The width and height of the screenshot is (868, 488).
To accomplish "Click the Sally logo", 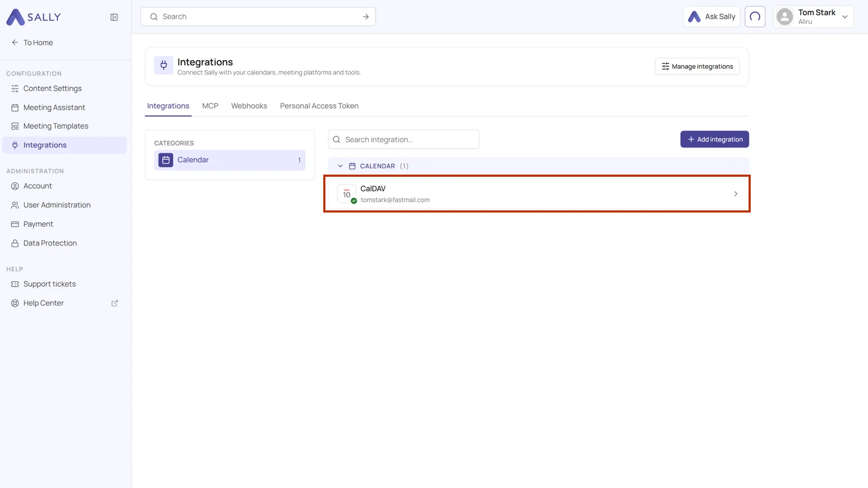I will [34, 17].
